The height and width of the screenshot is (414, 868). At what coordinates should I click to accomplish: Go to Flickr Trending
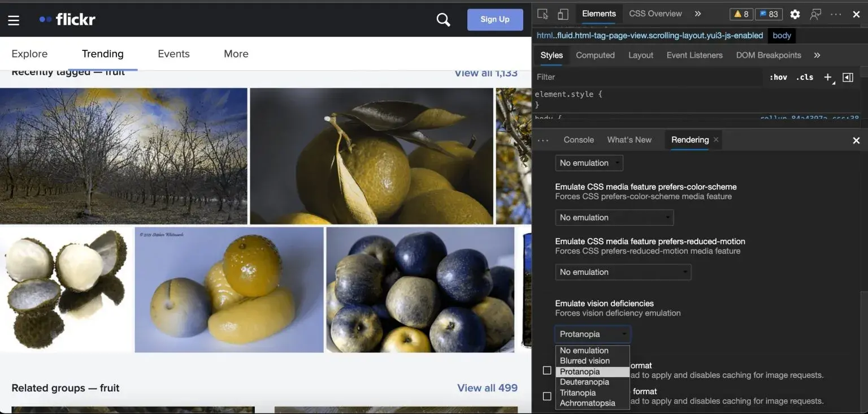point(102,54)
